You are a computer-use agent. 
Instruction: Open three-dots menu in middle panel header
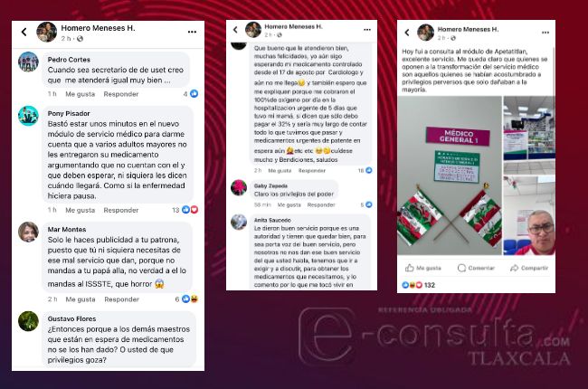[x=367, y=30]
